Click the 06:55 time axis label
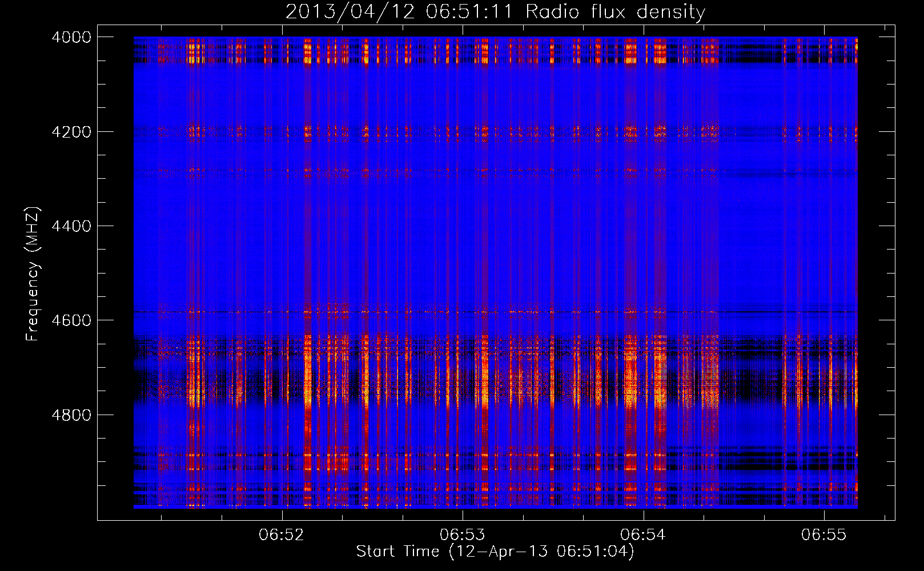 [x=824, y=535]
